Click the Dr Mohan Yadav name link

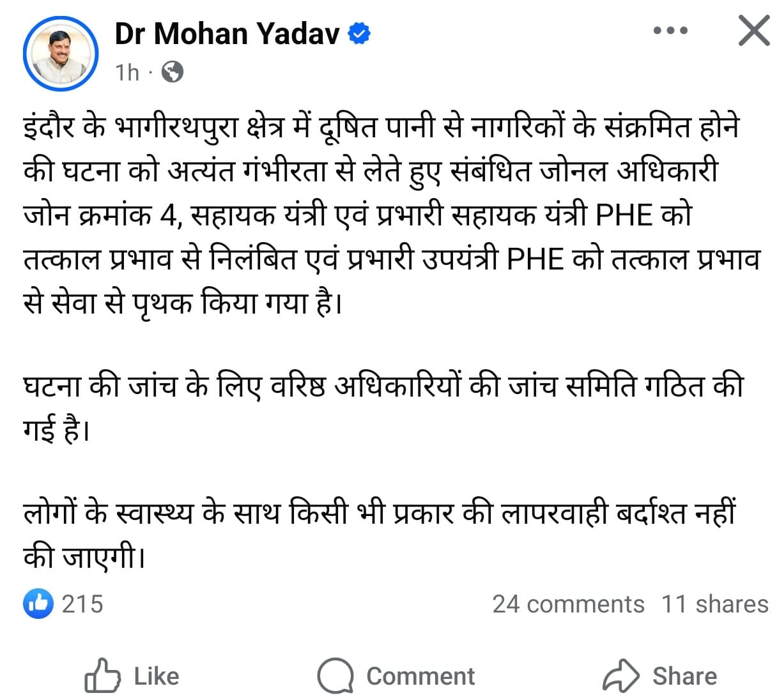pos(227,33)
